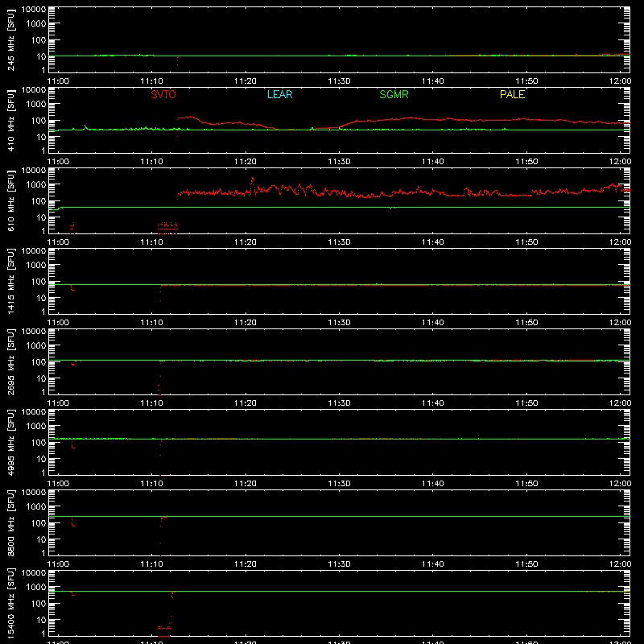Screen dimensions: 644x644
Task: Click 11:40 time label below 410 MHz plot
Action: (433, 162)
